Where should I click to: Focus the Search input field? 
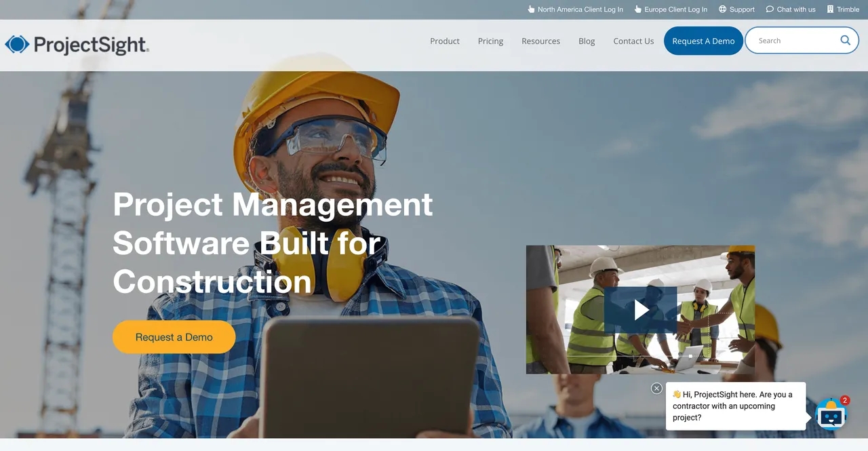793,41
